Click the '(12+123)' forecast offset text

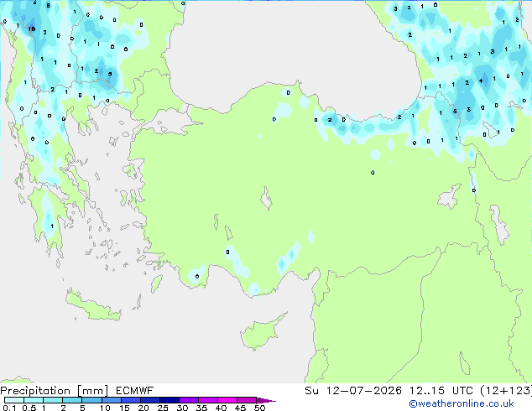506,391
